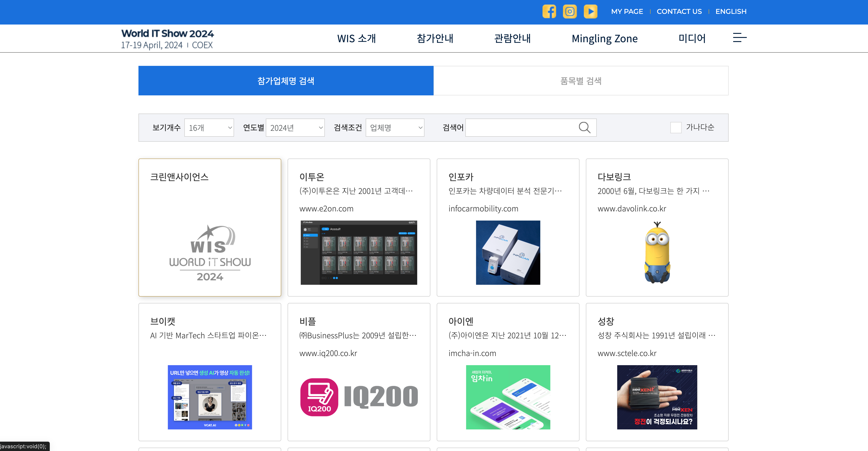Open the 다보링크 minion thumbnail
The height and width of the screenshot is (451, 868).
point(657,253)
